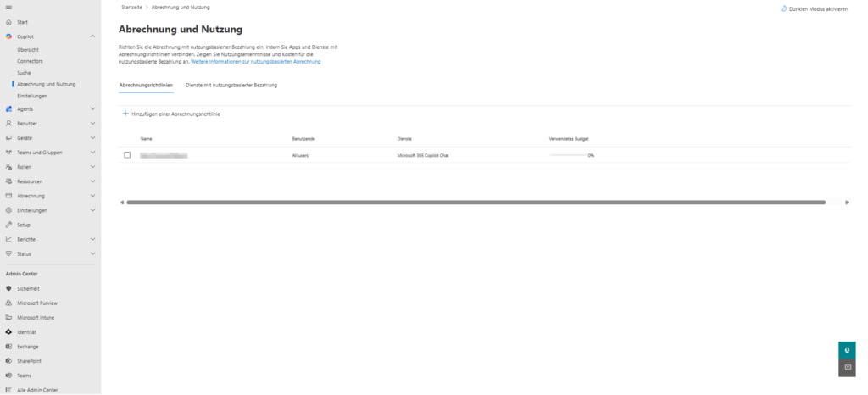The image size is (868, 395).
Task: Select the Abrechnungsrichtlinien tab
Action: point(146,85)
